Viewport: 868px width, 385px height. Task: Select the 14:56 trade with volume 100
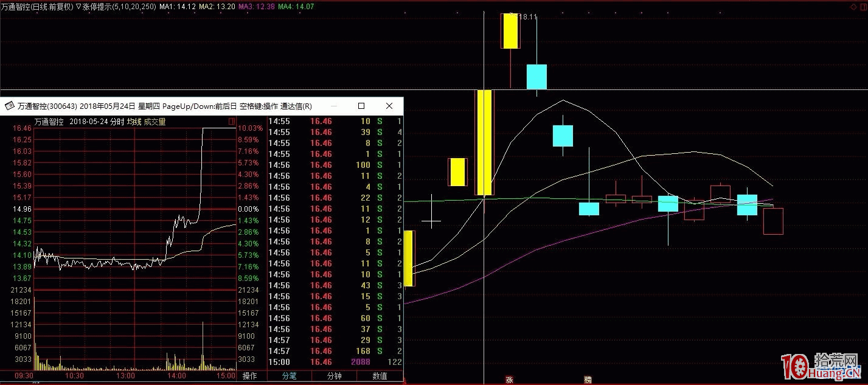click(x=336, y=165)
